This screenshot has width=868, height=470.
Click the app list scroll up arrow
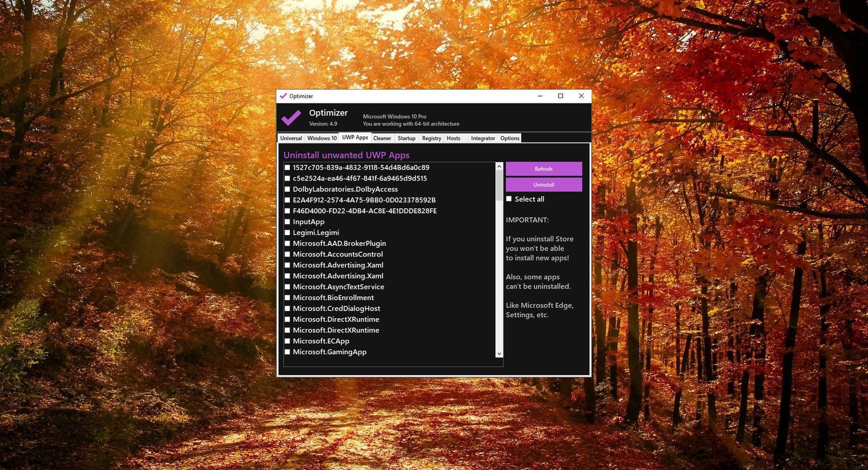coord(499,166)
